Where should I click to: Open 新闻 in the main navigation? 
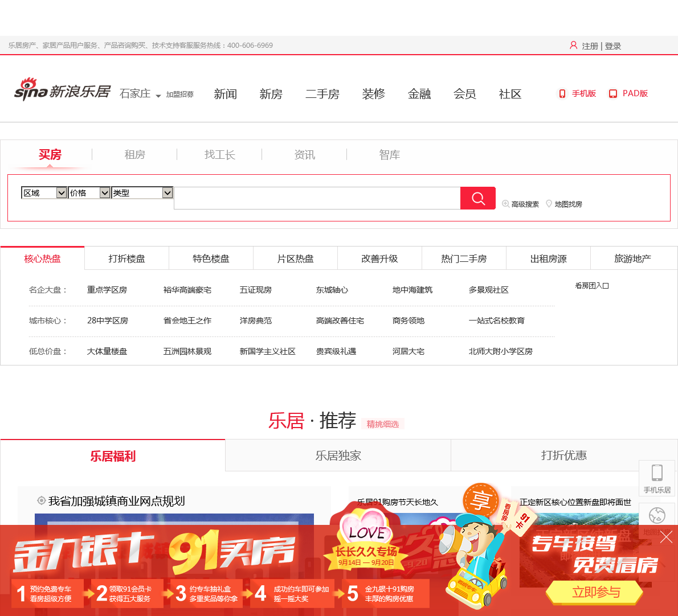226,94
